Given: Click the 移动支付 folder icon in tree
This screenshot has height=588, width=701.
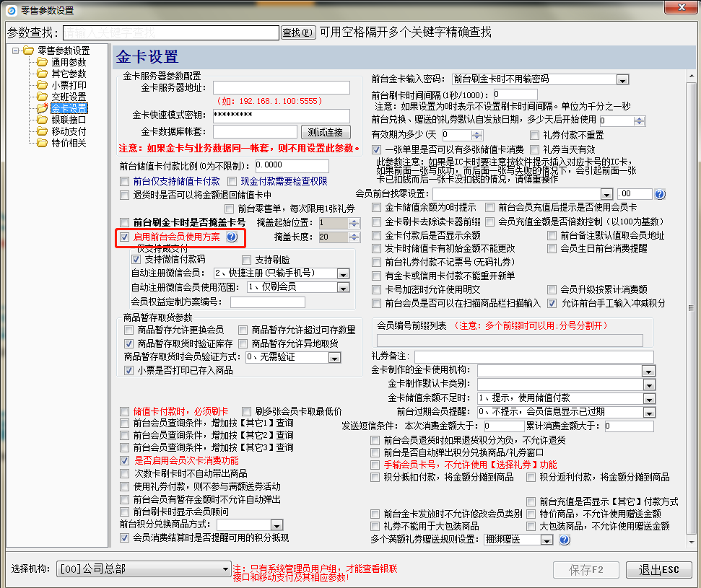Looking at the screenshot, I should point(42,131).
